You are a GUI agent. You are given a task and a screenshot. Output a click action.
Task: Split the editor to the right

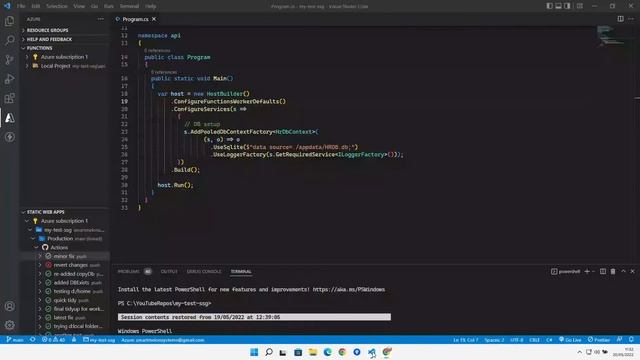coord(620,19)
